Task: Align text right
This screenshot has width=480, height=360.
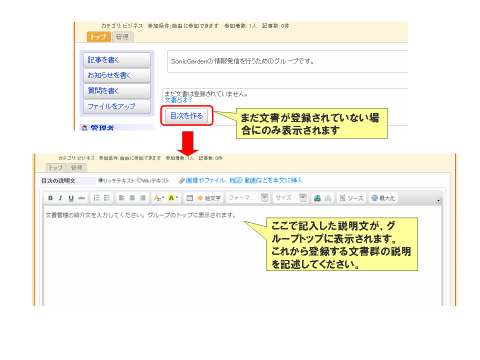Action: coord(142,198)
